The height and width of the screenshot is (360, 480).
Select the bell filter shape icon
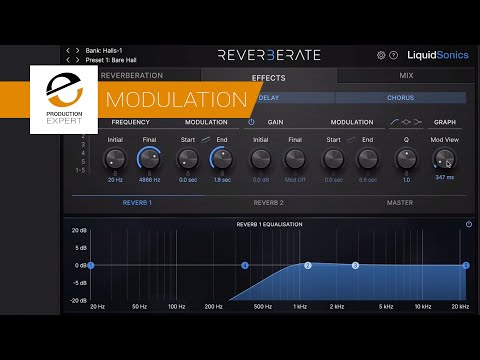(x=406, y=122)
